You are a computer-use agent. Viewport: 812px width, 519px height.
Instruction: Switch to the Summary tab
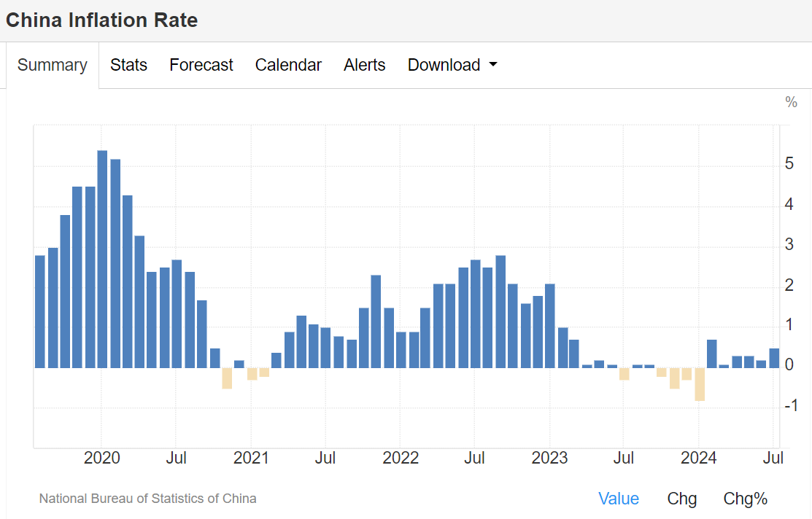coord(52,65)
